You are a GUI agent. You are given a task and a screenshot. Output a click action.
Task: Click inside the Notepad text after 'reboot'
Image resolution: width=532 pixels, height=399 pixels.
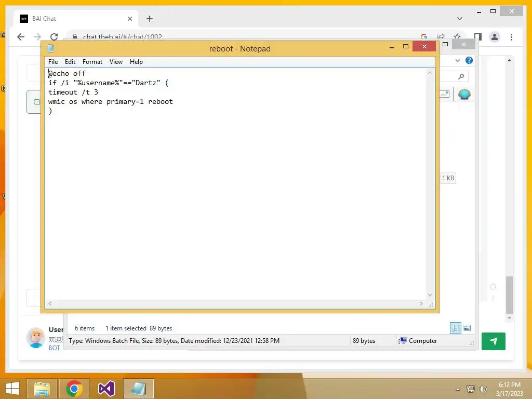pyautogui.click(x=174, y=101)
